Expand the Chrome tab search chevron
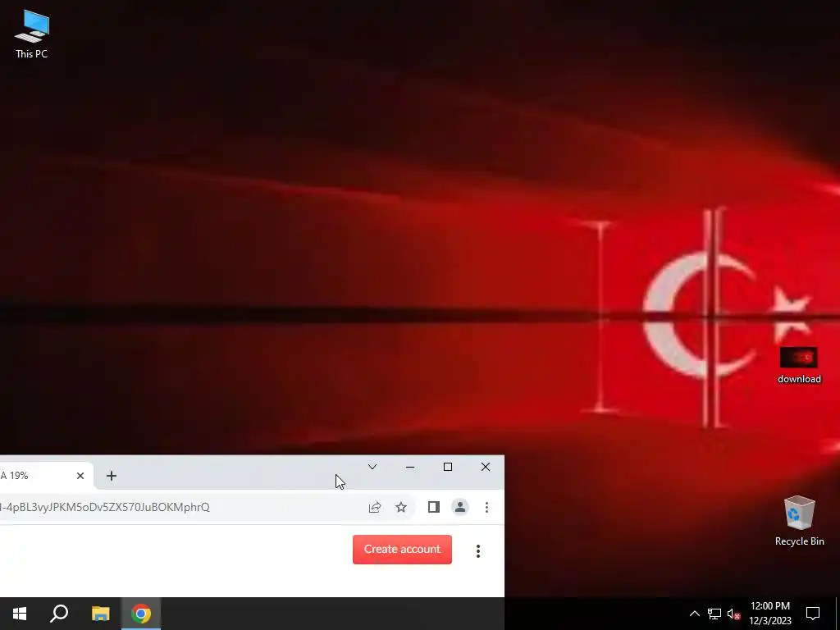The height and width of the screenshot is (630, 840). click(x=372, y=467)
